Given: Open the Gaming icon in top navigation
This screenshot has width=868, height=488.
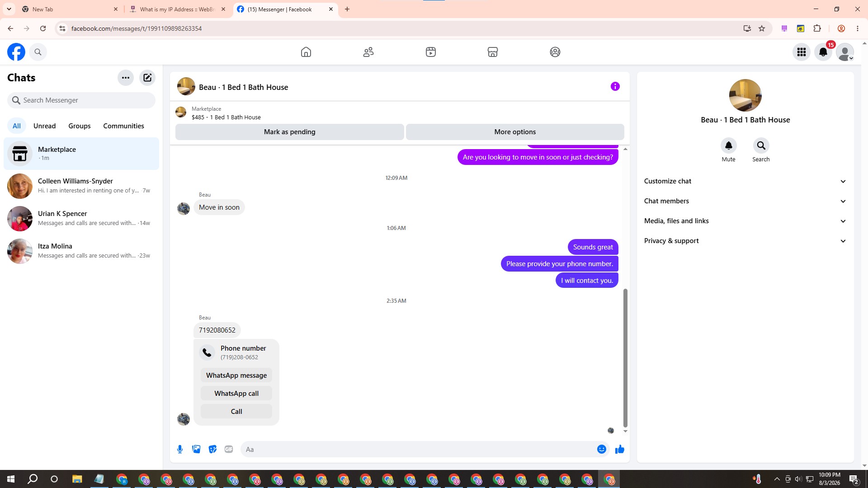Looking at the screenshot, I should point(555,52).
